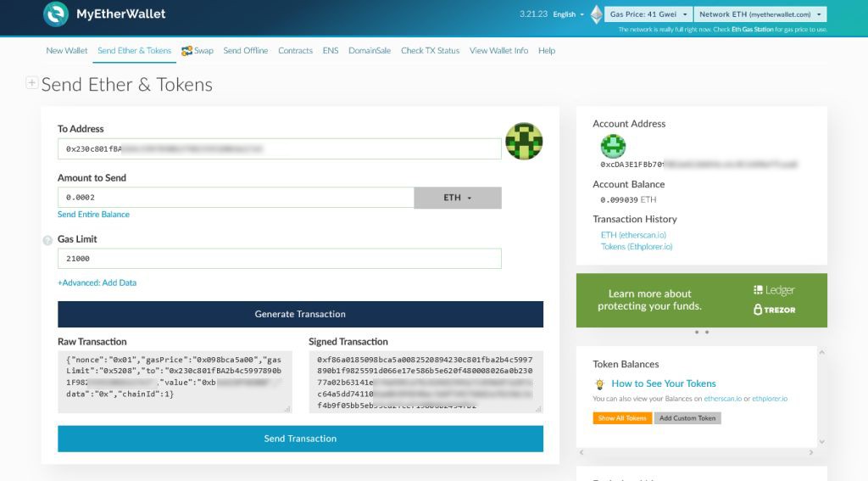The image size is (868, 481).
Task: Switch to the Contracts tab
Action: (x=295, y=51)
